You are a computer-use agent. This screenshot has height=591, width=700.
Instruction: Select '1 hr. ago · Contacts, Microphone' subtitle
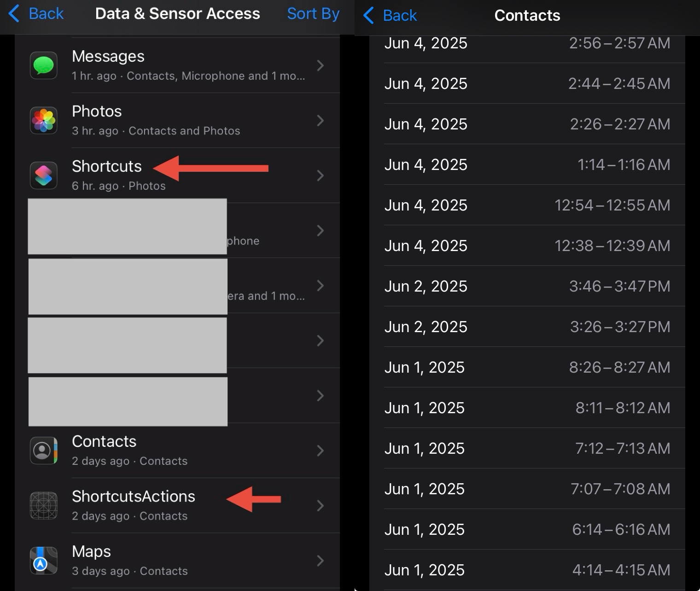click(188, 76)
